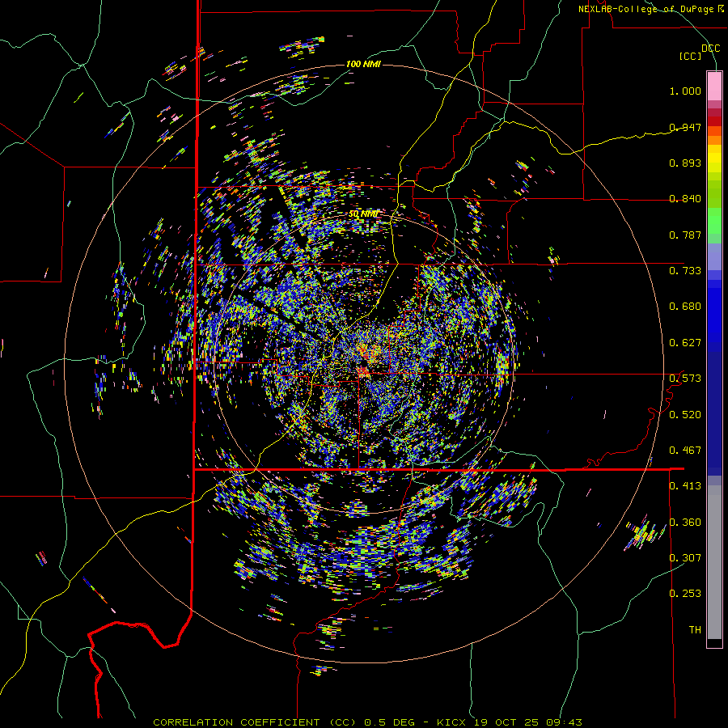728x728 pixels.
Task: Select the 0.413 color scale value
Action: 685,486
